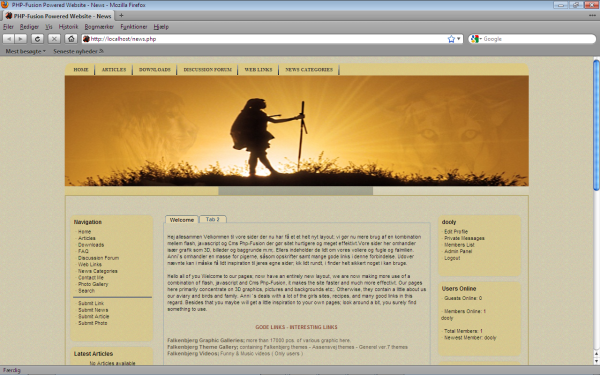The image size is (600, 375).
Task: Open Photo Gallery in the Navigation panel
Action: (x=93, y=284)
